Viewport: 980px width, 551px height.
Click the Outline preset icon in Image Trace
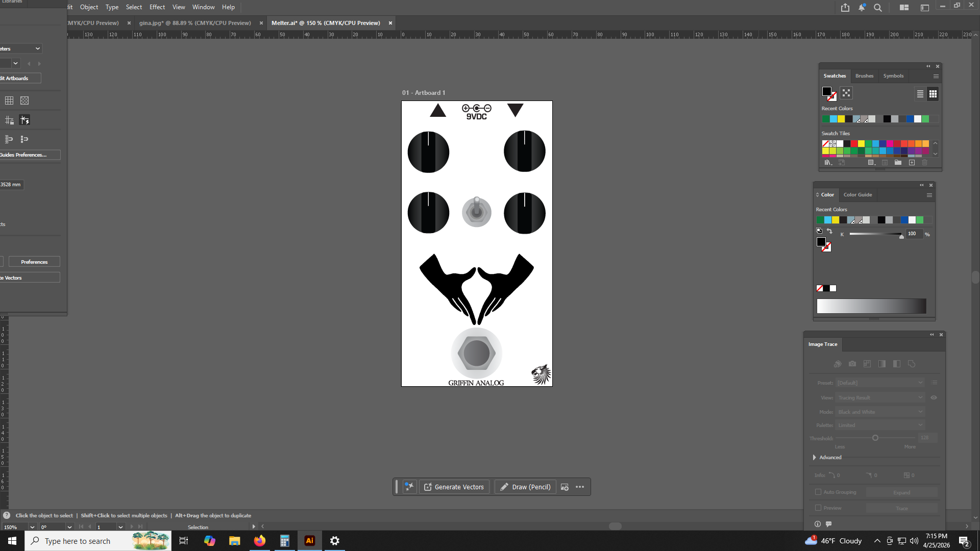coord(912,364)
